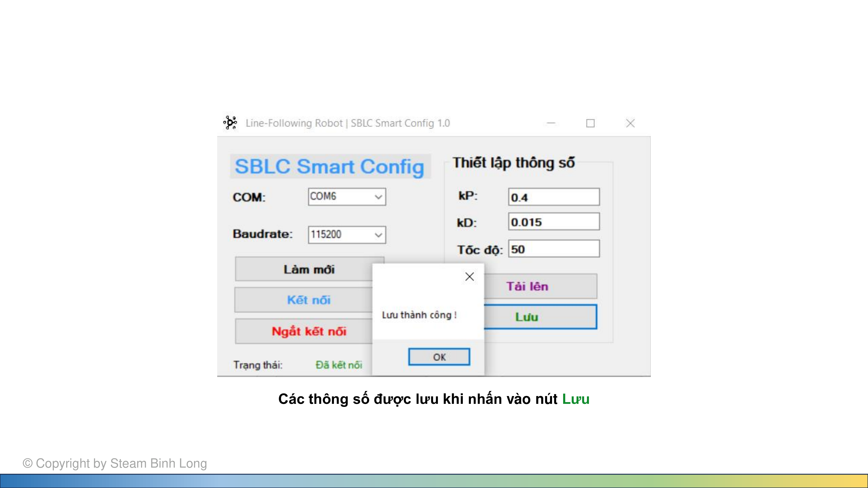Click the SBLC app icon in title bar
The image size is (868, 488).
[x=230, y=123]
